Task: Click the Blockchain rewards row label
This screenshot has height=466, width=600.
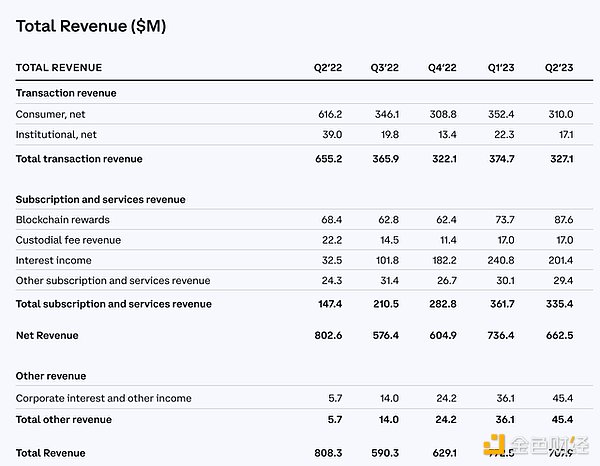Action: tap(63, 219)
